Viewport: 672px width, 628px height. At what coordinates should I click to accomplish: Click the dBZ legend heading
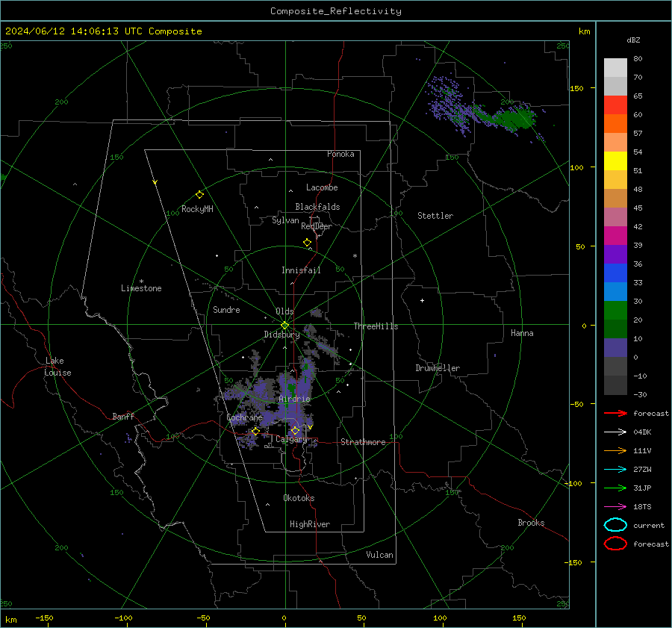633,40
